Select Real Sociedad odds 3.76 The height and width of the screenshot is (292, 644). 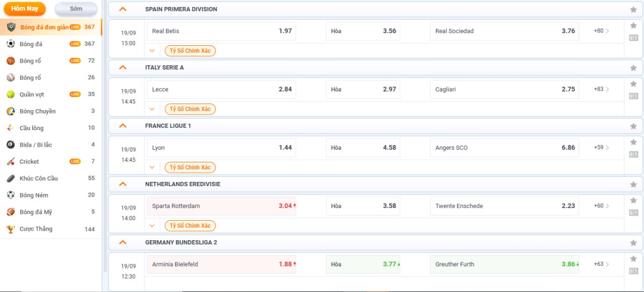[505, 31]
